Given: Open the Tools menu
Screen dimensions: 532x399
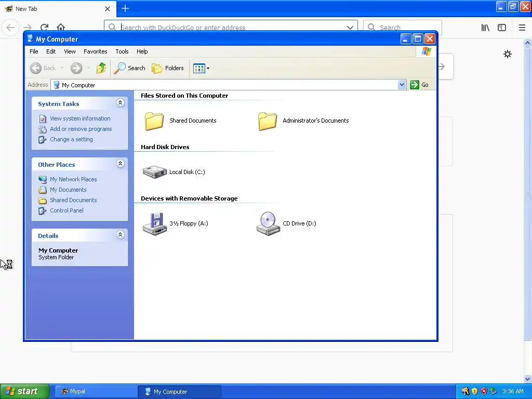Looking at the screenshot, I should tap(122, 51).
